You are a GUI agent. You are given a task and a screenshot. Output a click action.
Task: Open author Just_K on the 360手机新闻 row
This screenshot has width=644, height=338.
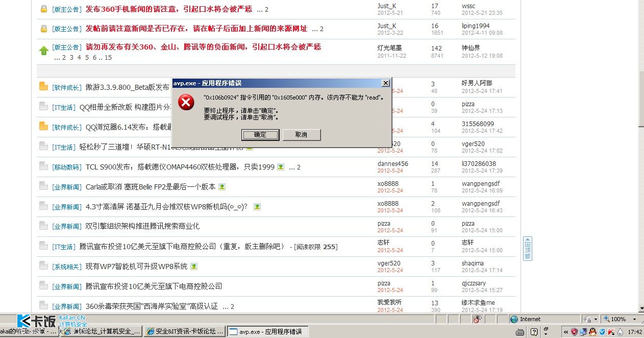387,6
